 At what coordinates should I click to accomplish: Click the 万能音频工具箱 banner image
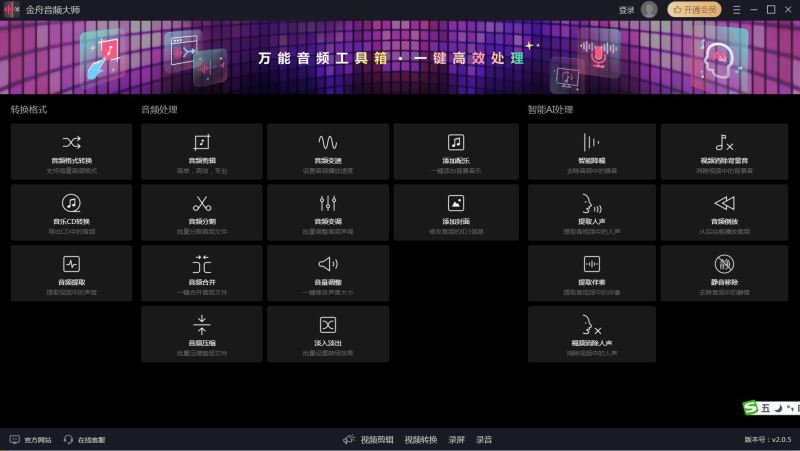pyautogui.click(x=400, y=57)
